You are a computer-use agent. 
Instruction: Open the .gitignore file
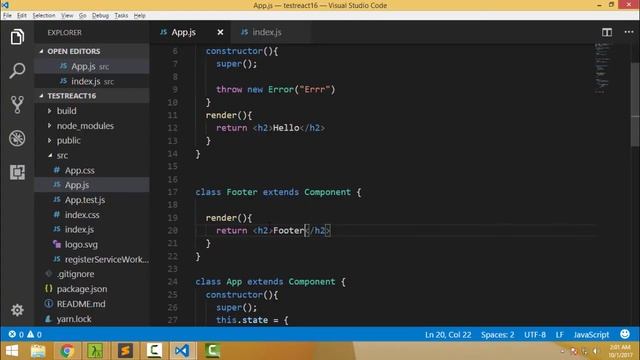[x=92, y=274]
